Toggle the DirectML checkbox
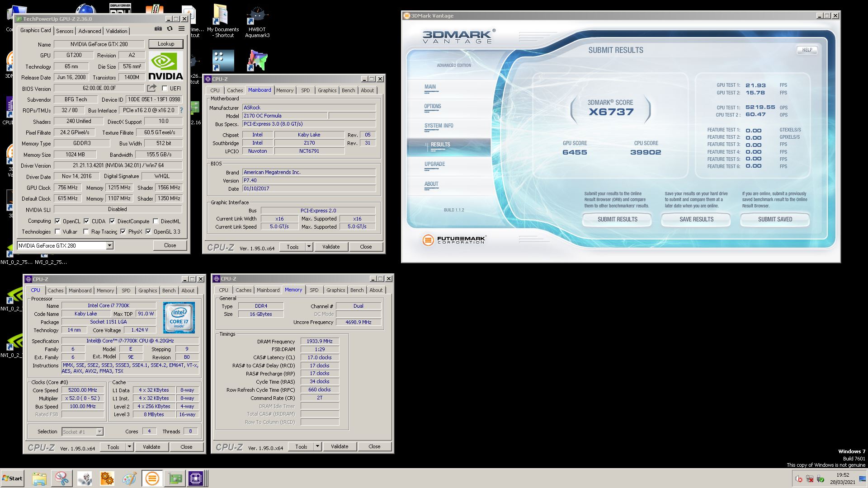Viewport: 868px width, 488px height. pyautogui.click(x=156, y=221)
